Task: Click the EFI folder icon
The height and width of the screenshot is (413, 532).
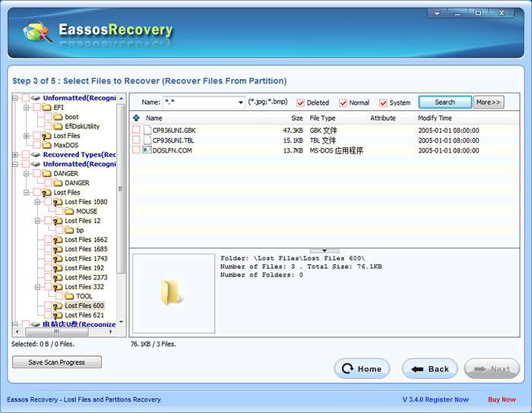Action: click(46, 107)
